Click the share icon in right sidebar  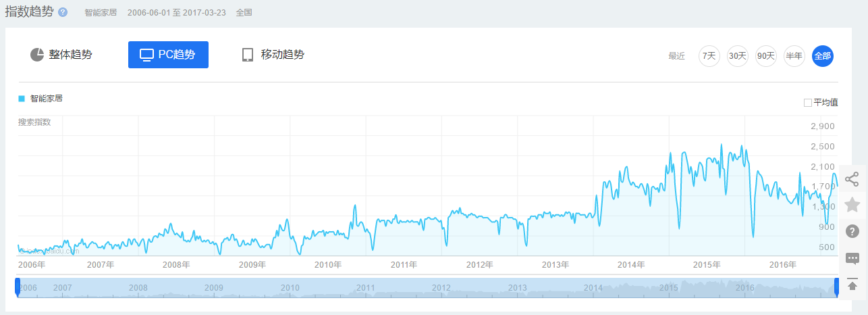[x=852, y=179]
